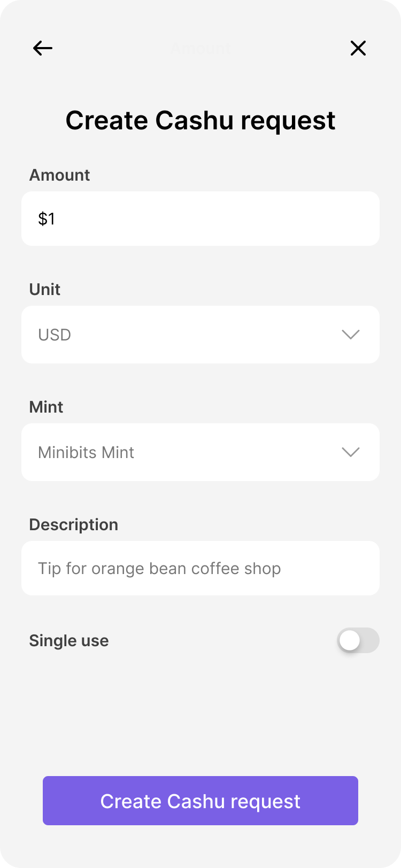Click the Single use label text

[x=69, y=641]
